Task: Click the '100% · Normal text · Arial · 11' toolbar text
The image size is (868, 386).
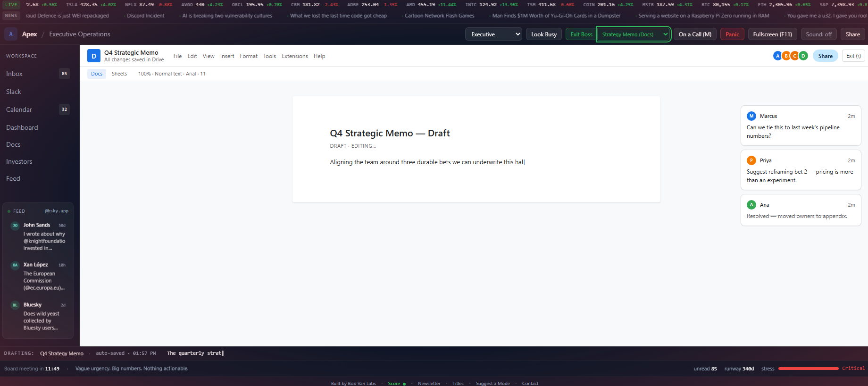Action: pyautogui.click(x=172, y=74)
